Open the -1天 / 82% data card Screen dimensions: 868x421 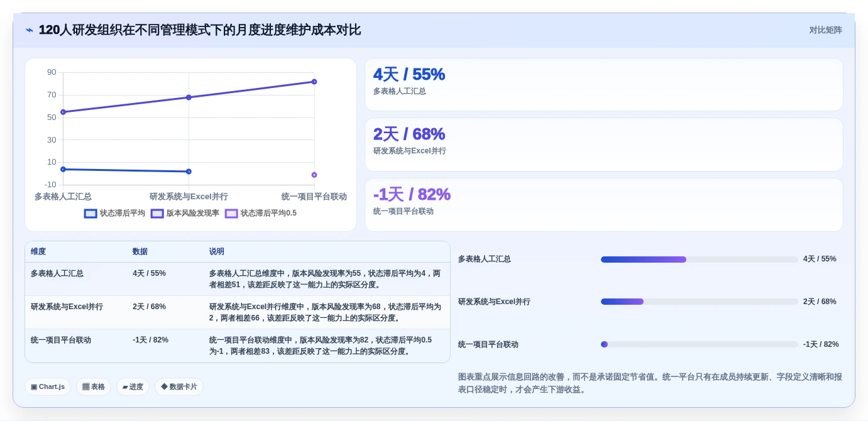coord(604,205)
